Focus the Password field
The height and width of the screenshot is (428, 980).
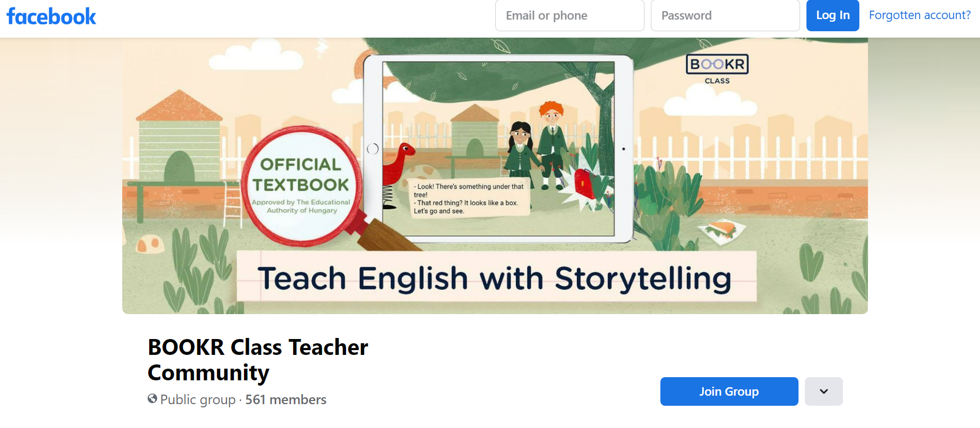725,15
